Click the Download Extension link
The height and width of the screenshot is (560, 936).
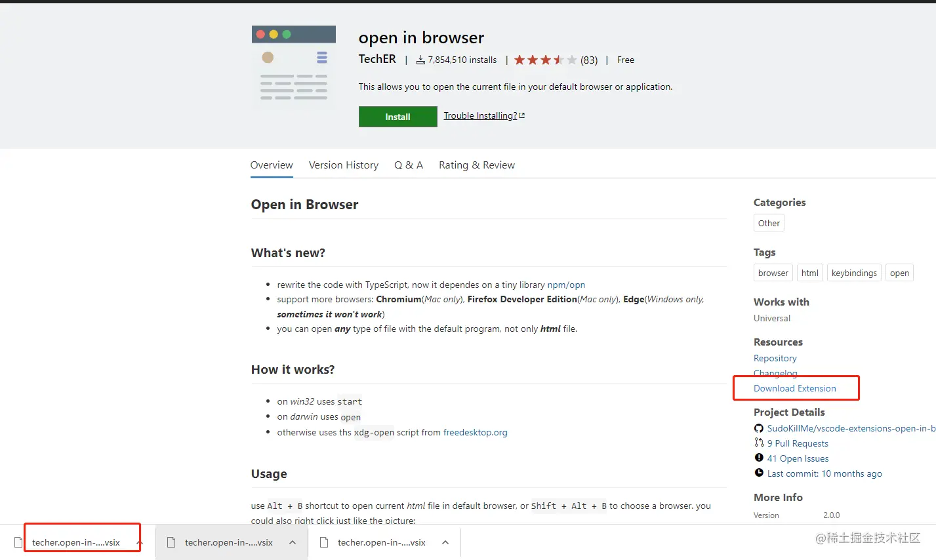click(x=795, y=388)
